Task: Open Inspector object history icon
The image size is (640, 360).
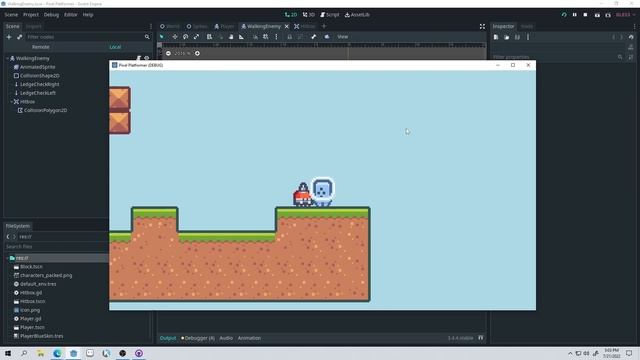Action: 631,37
